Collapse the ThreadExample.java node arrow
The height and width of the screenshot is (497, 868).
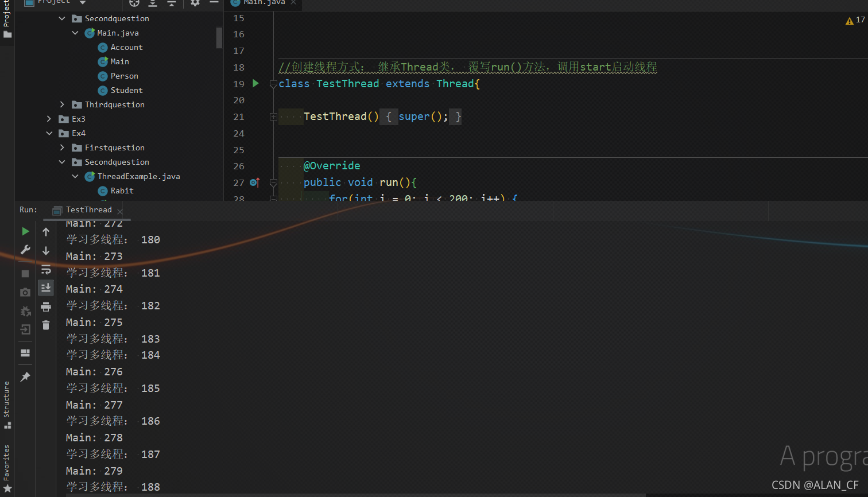click(75, 176)
